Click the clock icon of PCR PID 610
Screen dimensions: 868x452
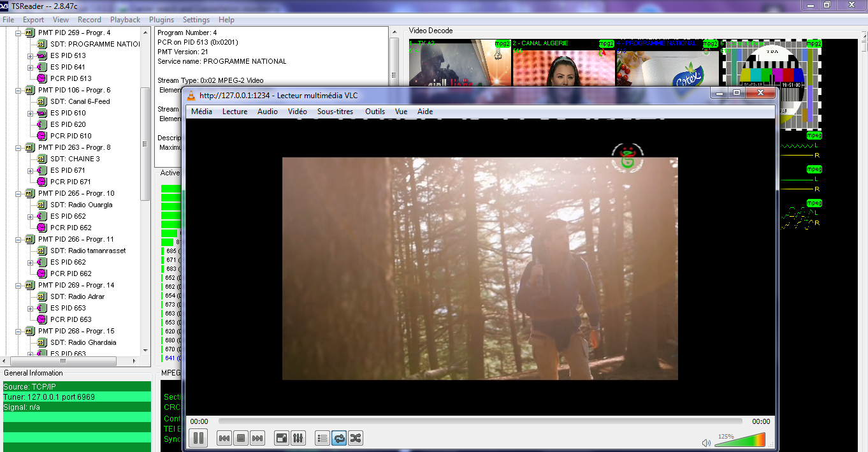click(x=42, y=136)
